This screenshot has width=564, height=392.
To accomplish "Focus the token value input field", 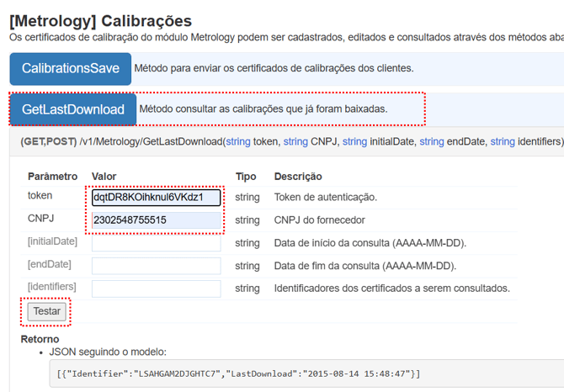I will coord(157,198).
